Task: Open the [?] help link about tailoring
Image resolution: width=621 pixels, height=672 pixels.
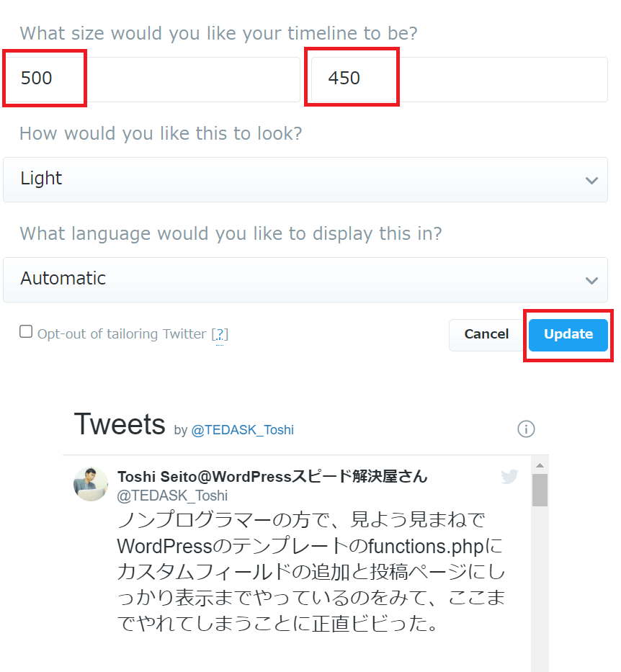Action: point(220,334)
